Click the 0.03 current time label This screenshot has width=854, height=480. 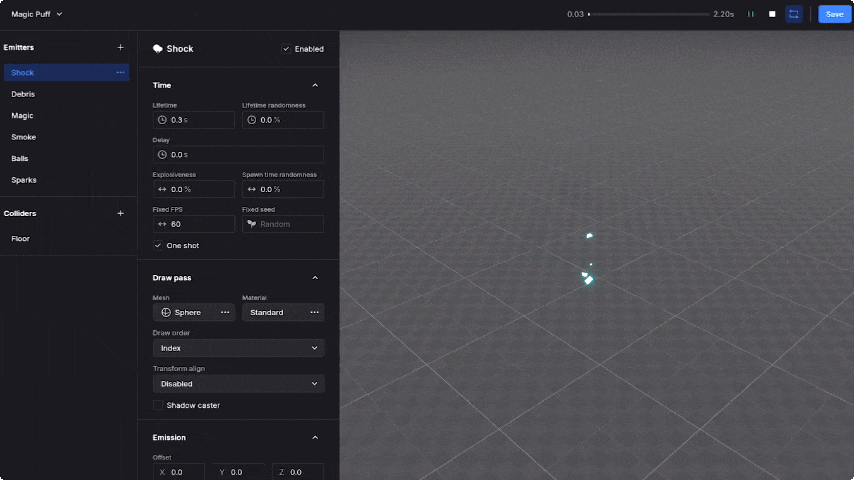pyautogui.click(x=575, y=14)
